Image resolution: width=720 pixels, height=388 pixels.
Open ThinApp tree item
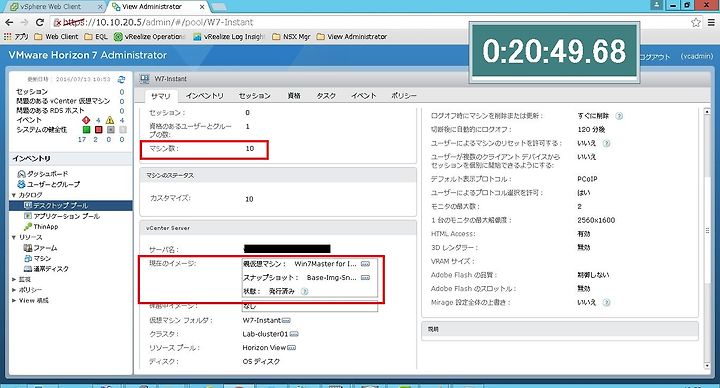pyautogui.click(x=41, y=226)
